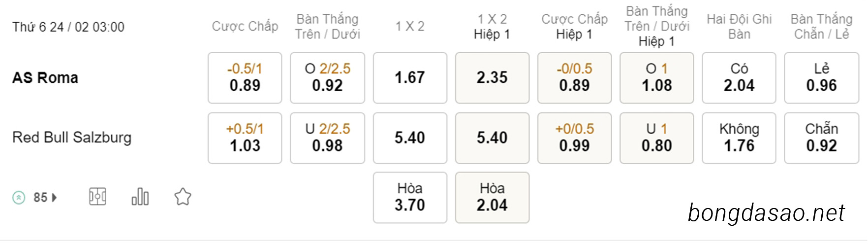Pick Over 2/2.5 odds 0.92

click(327, 78)
